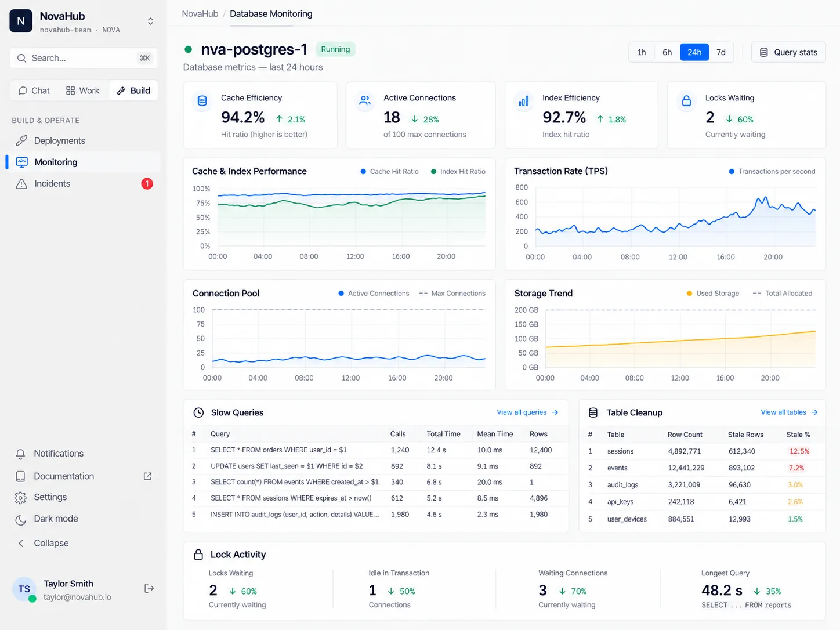Toggle Index Hit Ratio legend series
This screenshot has height=630, width=840.
458,172
